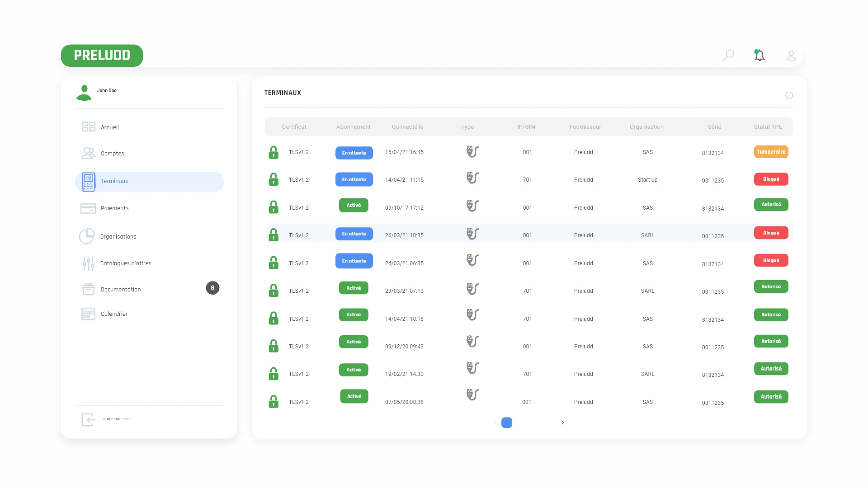The image size is (868, 488).
Task: Go to previous page with left chevron
Action: click(495, 422)
